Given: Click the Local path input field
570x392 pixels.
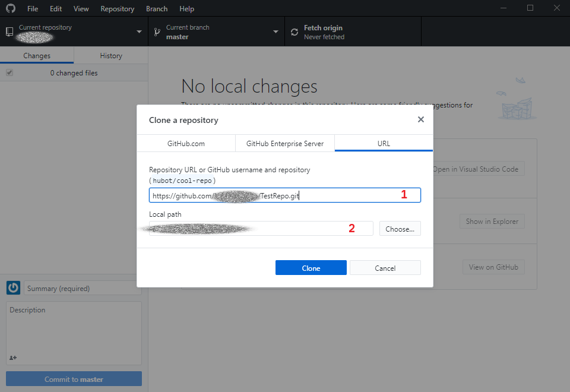Looking at the screenshot, I should 261,229.
